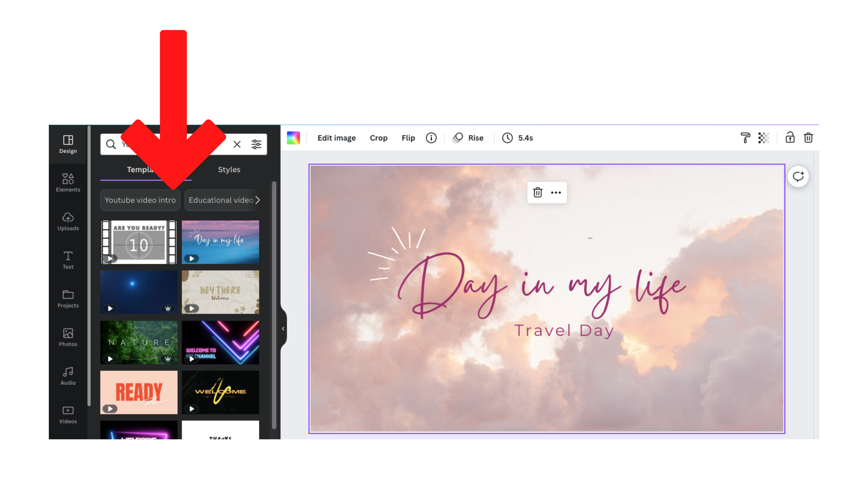Open the Videos panel
868x488 pixels.
click(67, 414)
